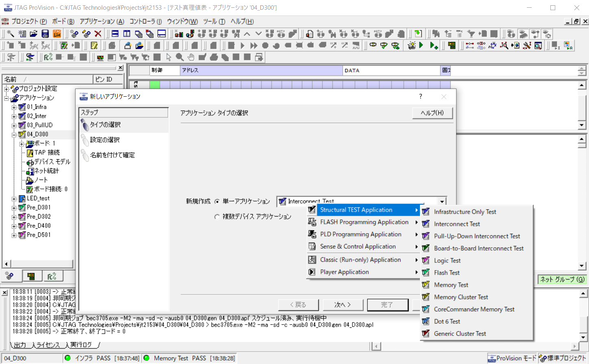Click the tile windows horizontally icon

pyautogui.click(x=115, y=34)
